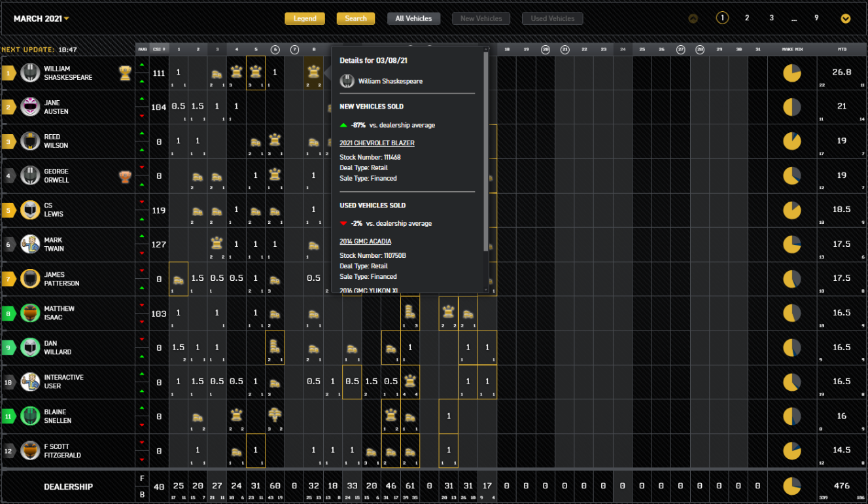Go to page 2
Screen dimensions: 868x504
[x=747, y=18]
